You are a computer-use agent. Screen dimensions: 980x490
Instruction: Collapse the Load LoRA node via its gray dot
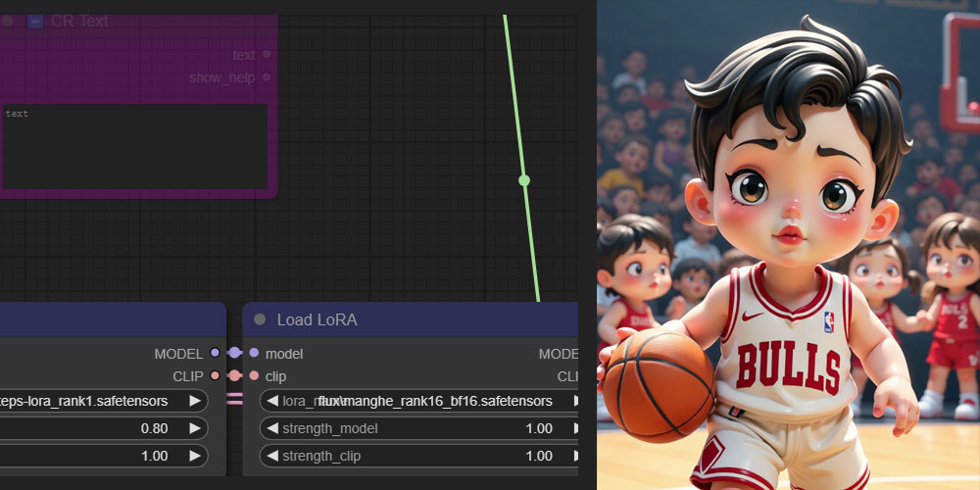click(x=260, y=319)
